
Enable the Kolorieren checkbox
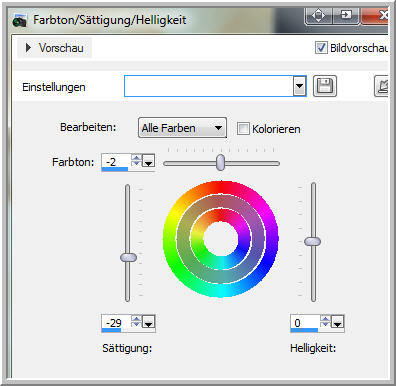click(x=243, y=129)
